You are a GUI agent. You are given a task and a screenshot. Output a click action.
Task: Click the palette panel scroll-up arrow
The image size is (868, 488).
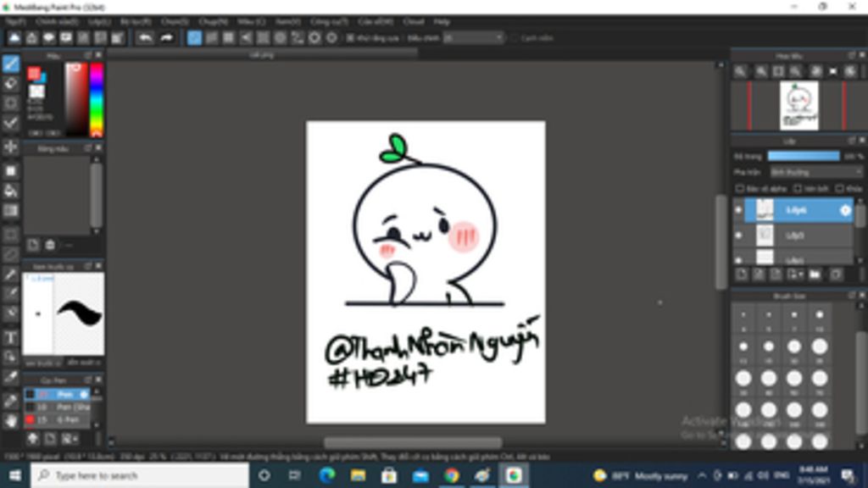point(97,159)
